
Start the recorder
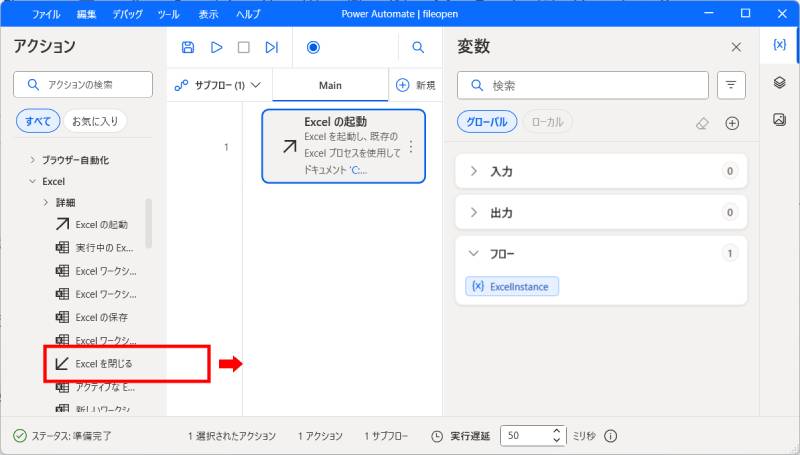click(x=313, y=47)
